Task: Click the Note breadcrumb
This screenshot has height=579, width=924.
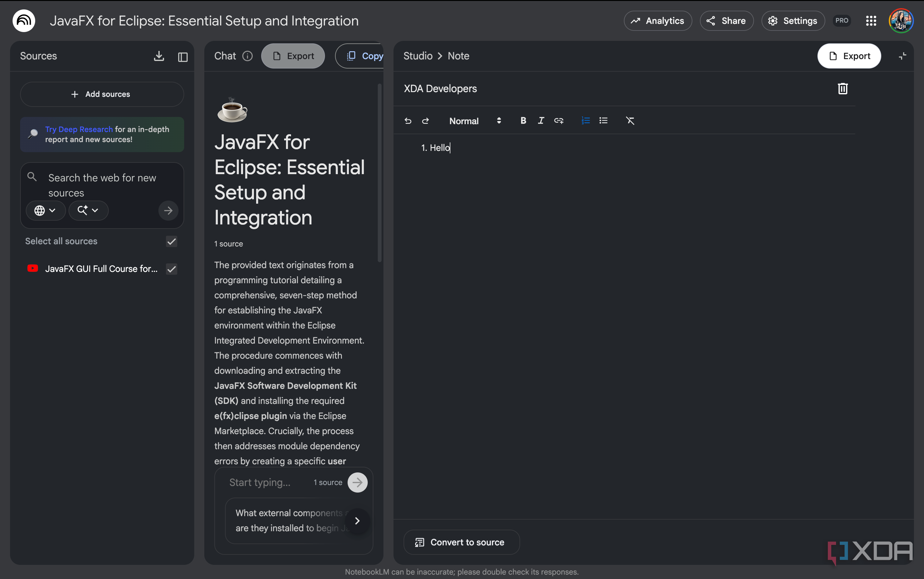Action: [459, 56]
